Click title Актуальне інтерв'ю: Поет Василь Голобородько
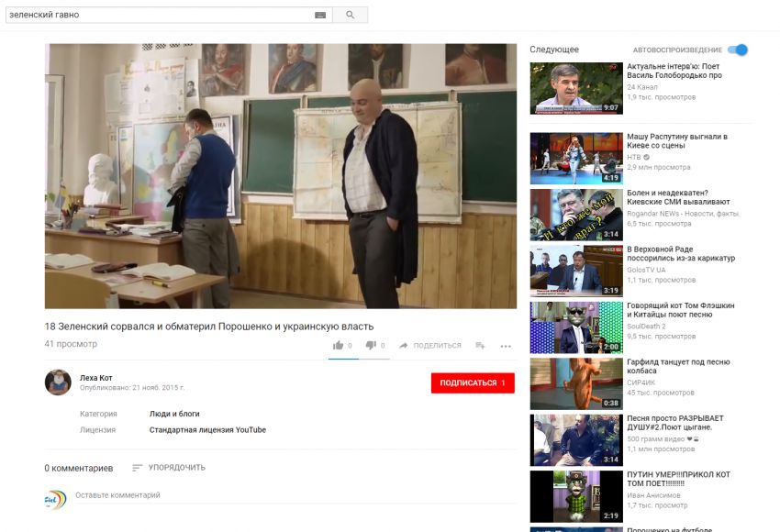780x532 pixels. [x=674, y=71]
